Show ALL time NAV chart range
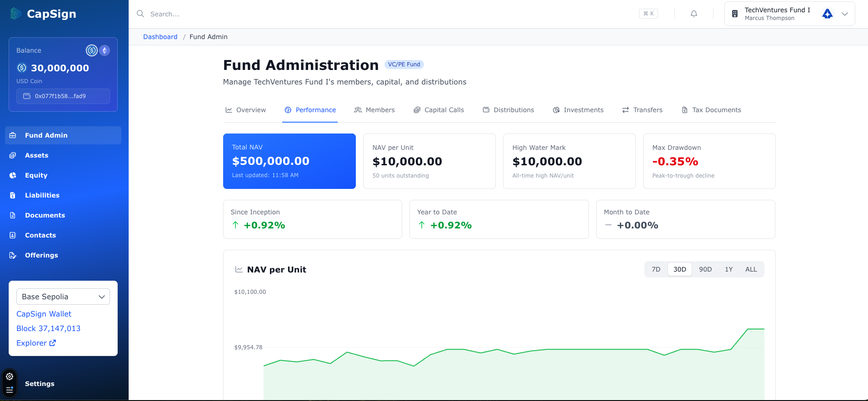 (x=751, y=269)
